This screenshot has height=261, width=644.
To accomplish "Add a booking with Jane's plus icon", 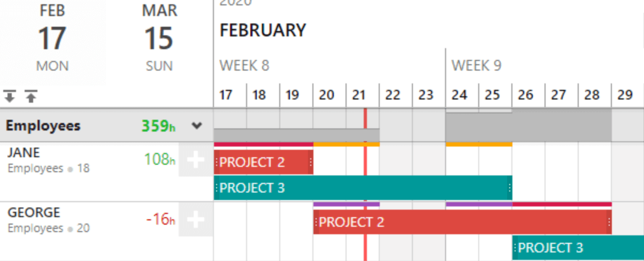I will coord(196,160).
